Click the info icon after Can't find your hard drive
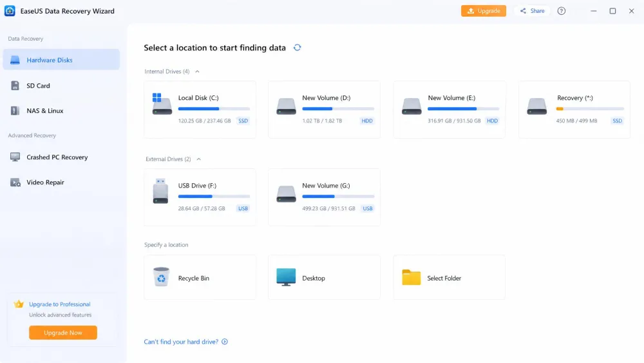 point(225,342)
